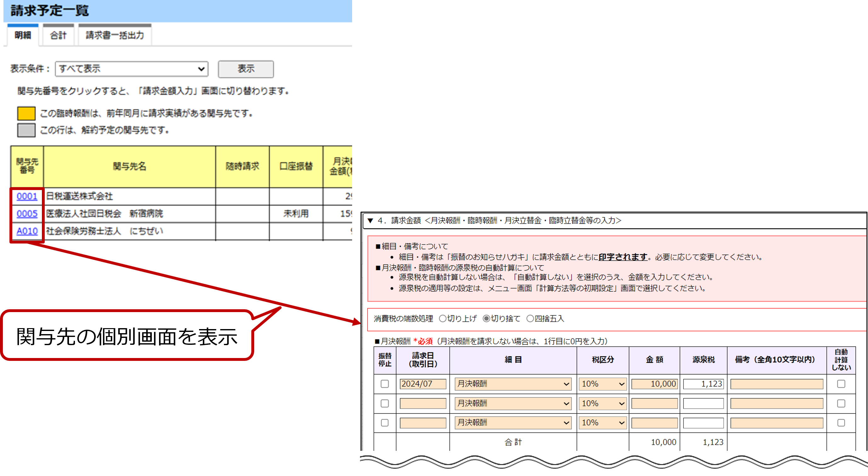868x476 pixels.
Task: Select 四捨五入 rounding radio button
Action: (x=530, y=318)
